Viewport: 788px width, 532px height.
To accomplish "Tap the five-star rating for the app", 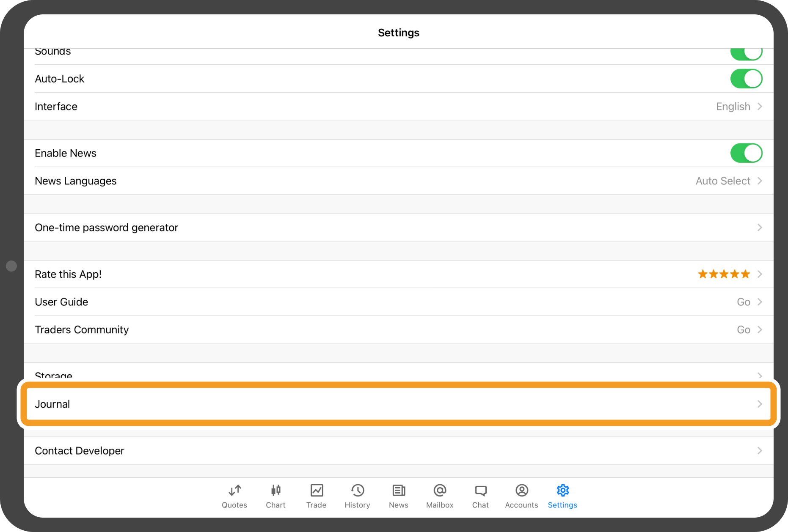I will 724,274.
